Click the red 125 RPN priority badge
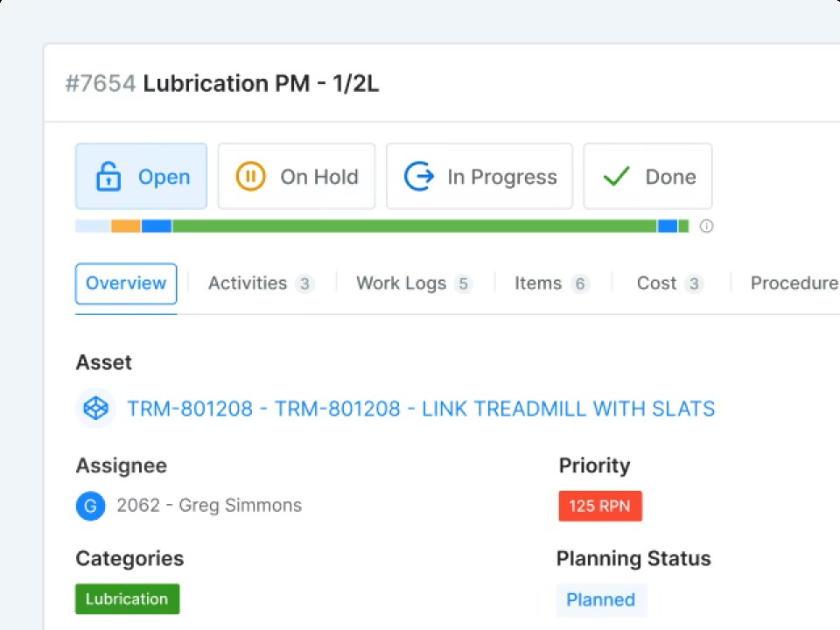Viewport: 840px width, 630px height. 600,506
